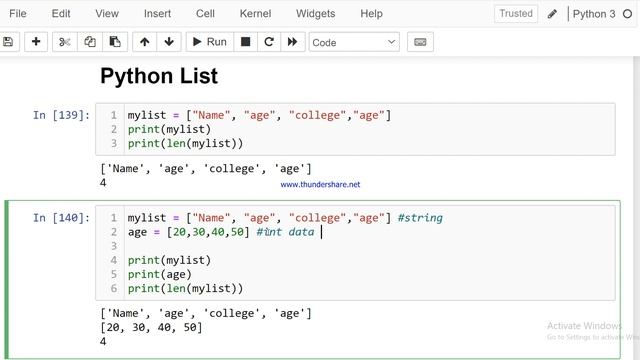Save the notebook with the floppy icon
640x360 pixels.
coord(8,42)
